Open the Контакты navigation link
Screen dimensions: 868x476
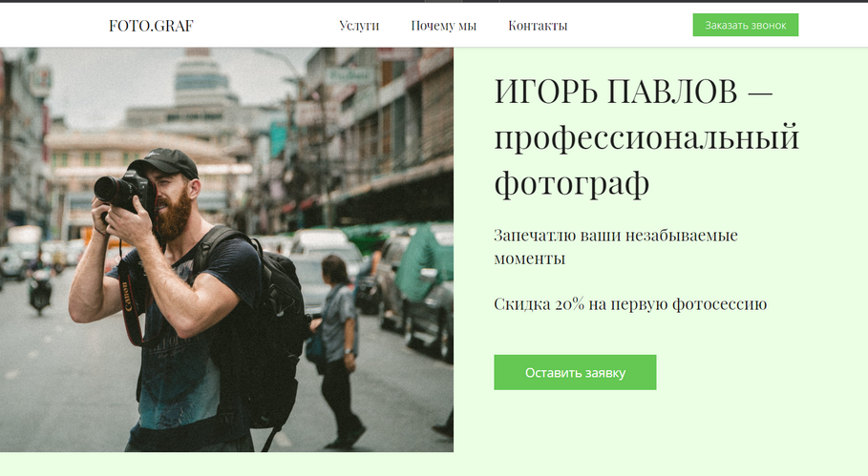(538, 26)
